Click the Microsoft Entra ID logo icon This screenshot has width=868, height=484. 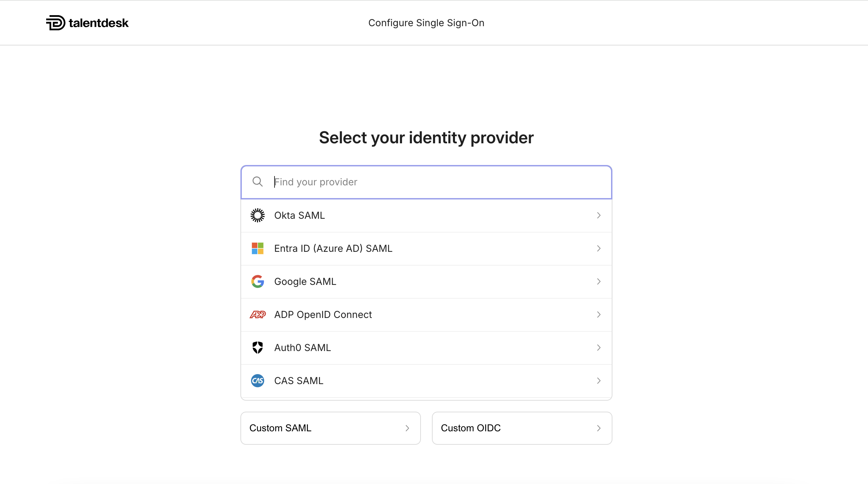tap(257, 248)
